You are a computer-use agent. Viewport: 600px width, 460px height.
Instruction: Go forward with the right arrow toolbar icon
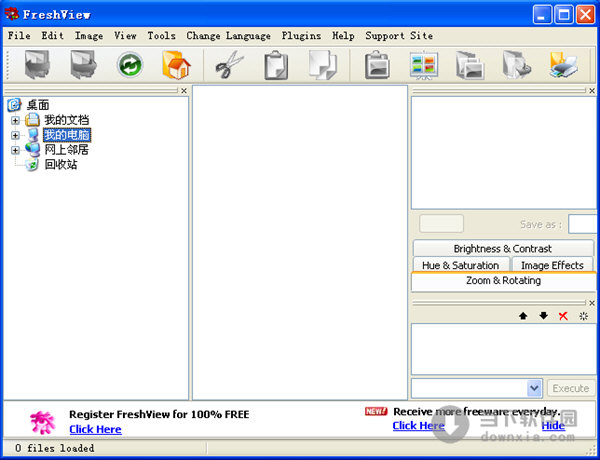(83, 65)
